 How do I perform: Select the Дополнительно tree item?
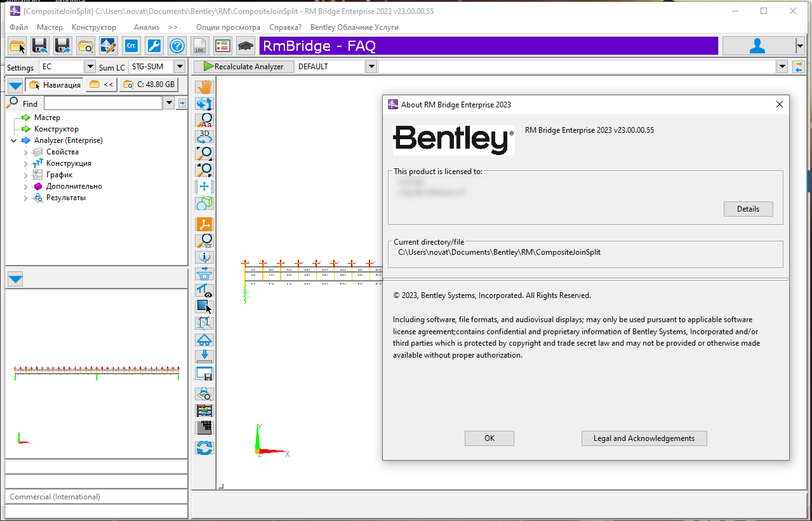(x=74, y=186)
